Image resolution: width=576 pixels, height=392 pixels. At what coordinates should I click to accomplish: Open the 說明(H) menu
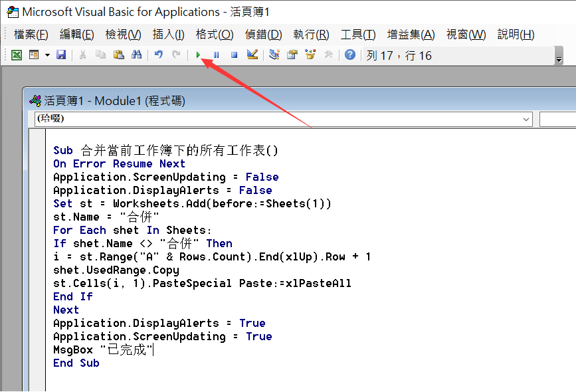click(516, 35)
